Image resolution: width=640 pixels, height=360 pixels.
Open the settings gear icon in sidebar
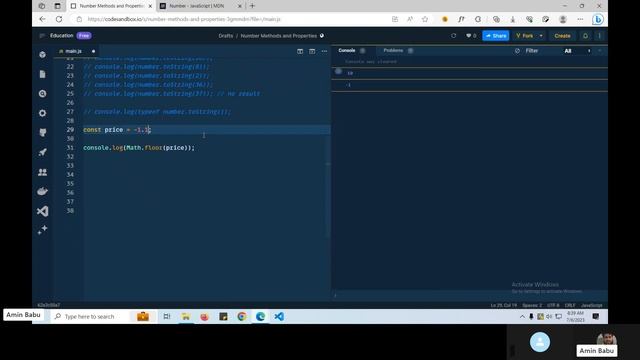point(42,113)
